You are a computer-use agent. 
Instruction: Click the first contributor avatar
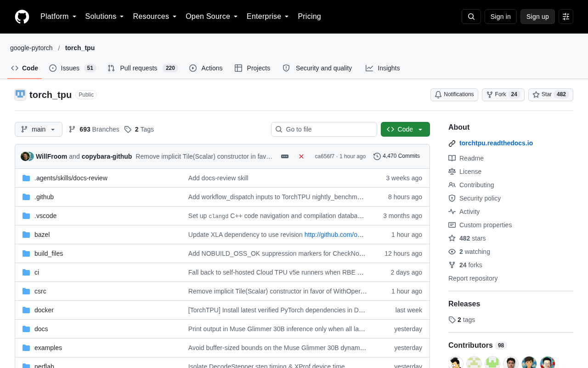(456, 363)
